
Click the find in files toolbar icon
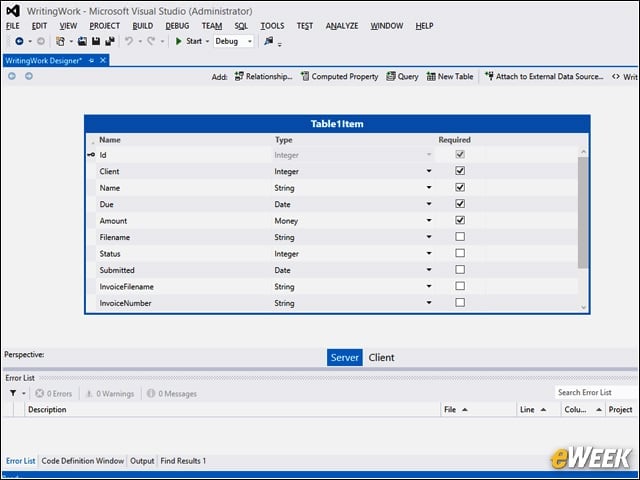coord(269,41)
